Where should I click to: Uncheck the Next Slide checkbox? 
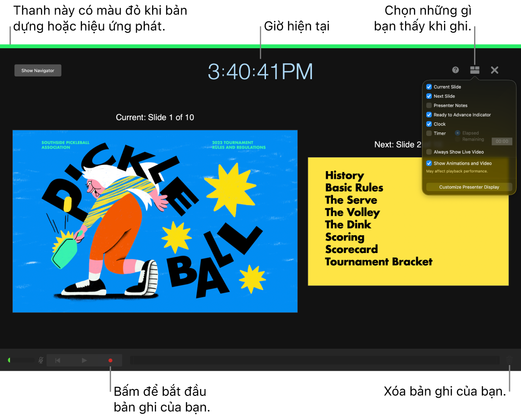(429, 96)
